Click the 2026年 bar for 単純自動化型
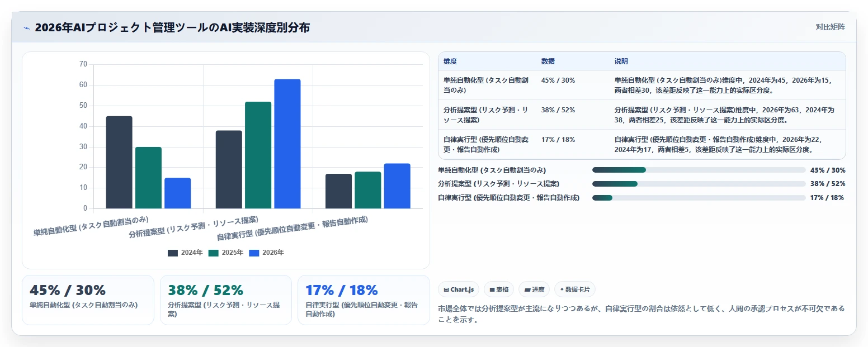 tap(177, 193)
